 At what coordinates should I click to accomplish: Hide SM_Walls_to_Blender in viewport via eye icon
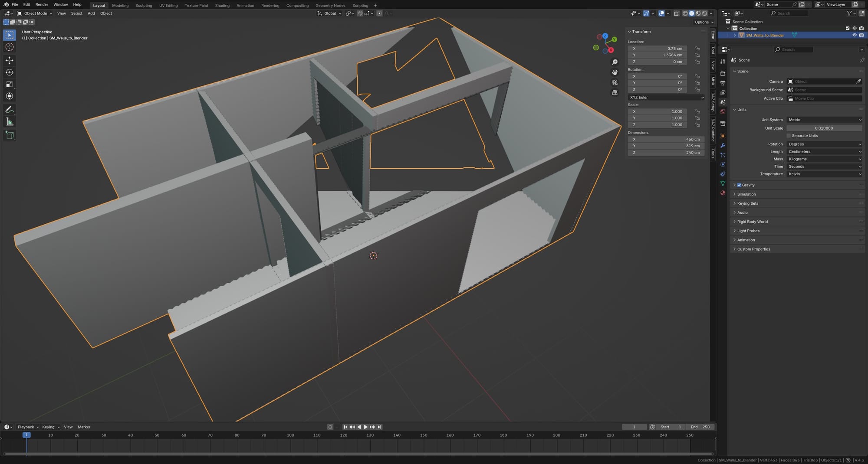click(x=855, y=35)
